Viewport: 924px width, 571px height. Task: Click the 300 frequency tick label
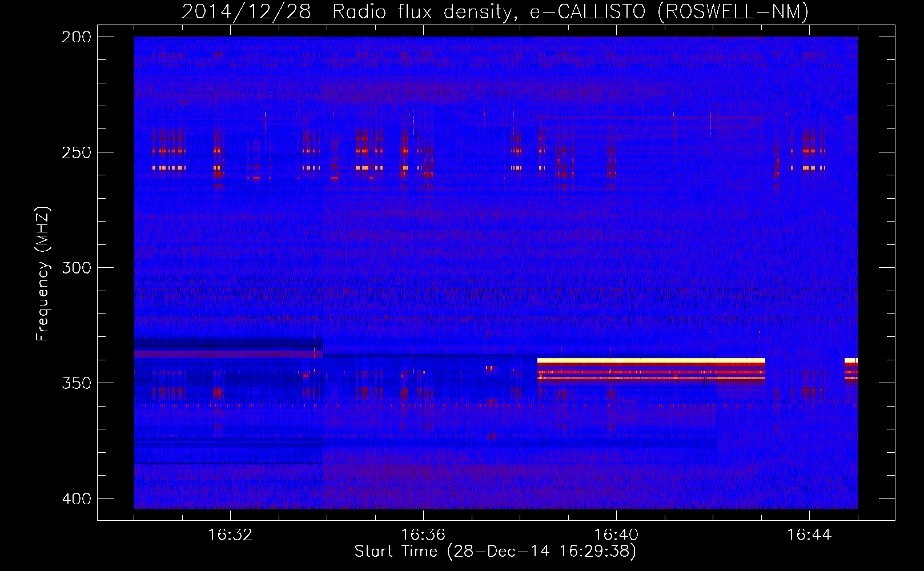pyautogui.click(x=77, y=268)
